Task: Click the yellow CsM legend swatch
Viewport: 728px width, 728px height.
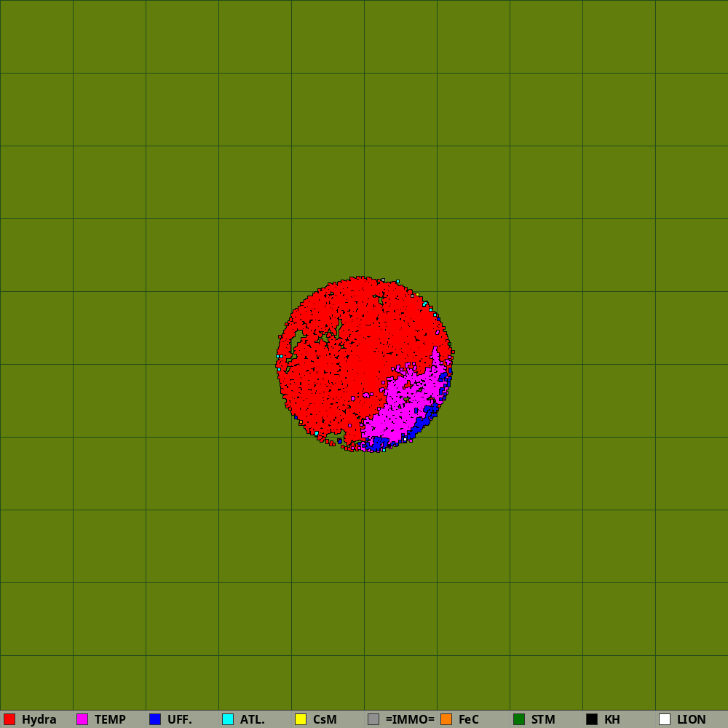Action: 301,719
